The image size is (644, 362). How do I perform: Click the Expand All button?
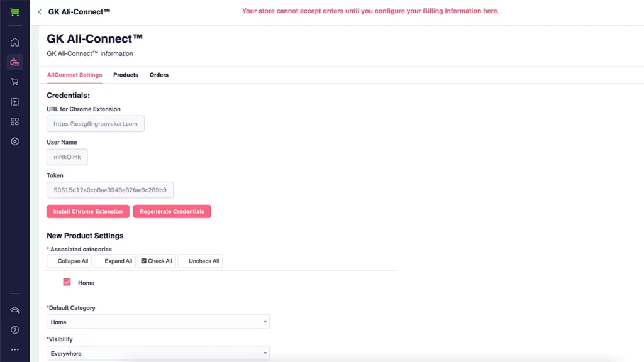[x=114, y=261]
